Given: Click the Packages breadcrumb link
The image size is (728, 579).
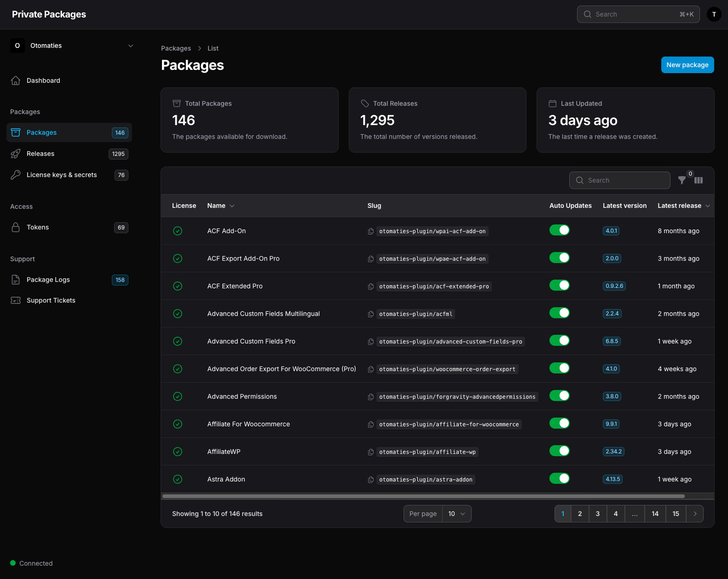Looking at the screenshot, I should pos(176,48).
